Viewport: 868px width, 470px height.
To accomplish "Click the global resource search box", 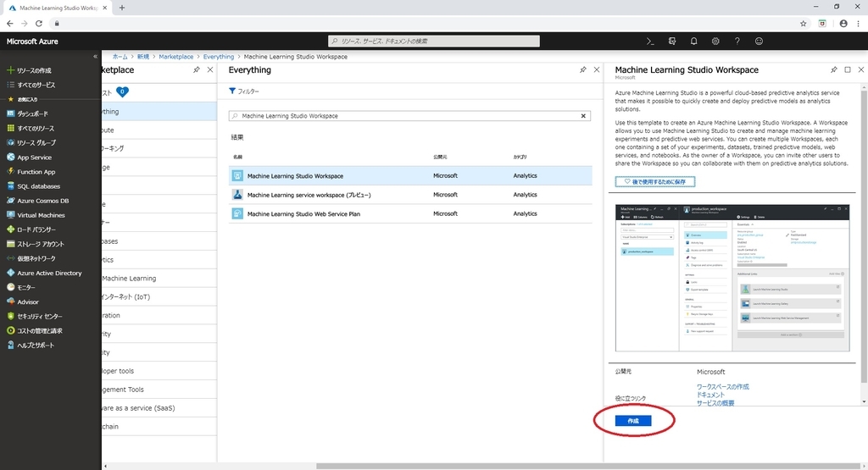I will (x=434, y=41).
